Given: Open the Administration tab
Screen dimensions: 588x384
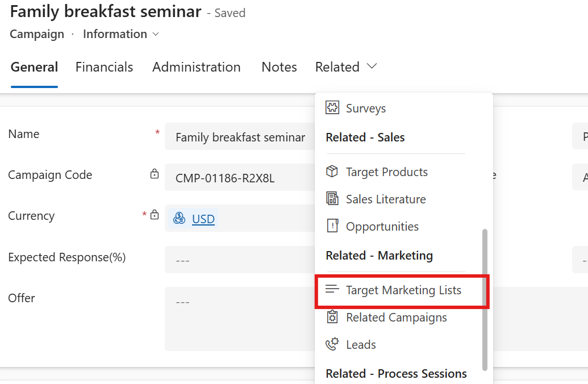Looking at the screenshot, I should point(197,67).
